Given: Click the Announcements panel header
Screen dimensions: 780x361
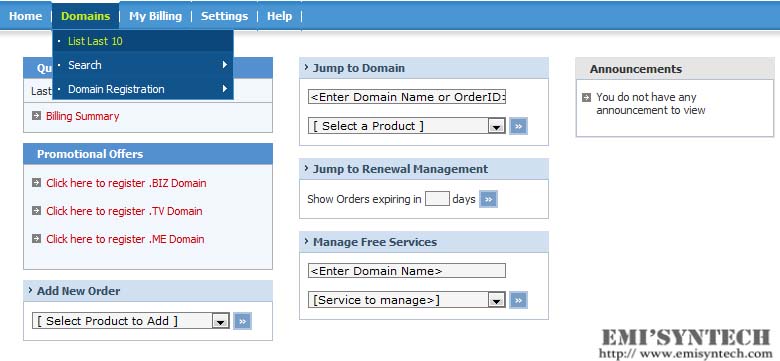Looking at the screenshot, I should (x=675, y=69).
